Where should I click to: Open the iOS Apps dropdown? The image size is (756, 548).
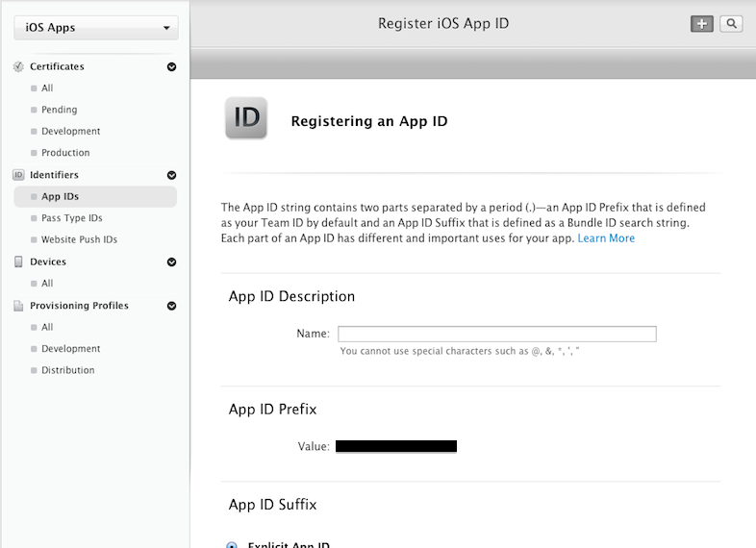(x=95, y=28)
